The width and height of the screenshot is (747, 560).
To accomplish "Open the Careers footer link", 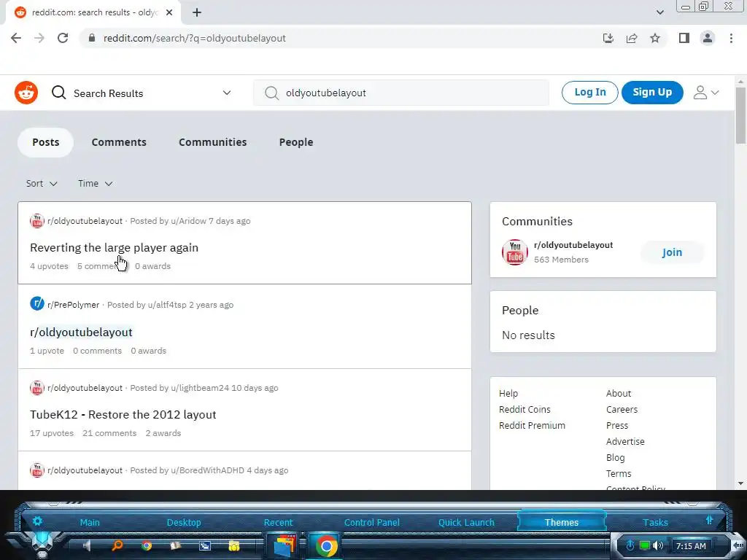I will (622, 410).
